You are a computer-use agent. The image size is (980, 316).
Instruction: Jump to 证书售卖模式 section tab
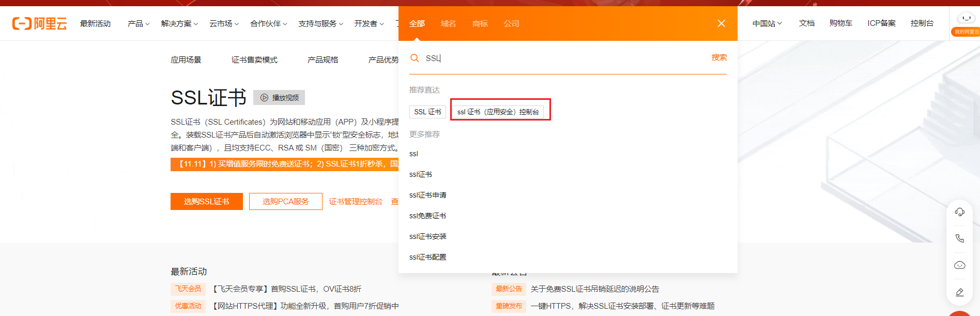tap(254, 60)
